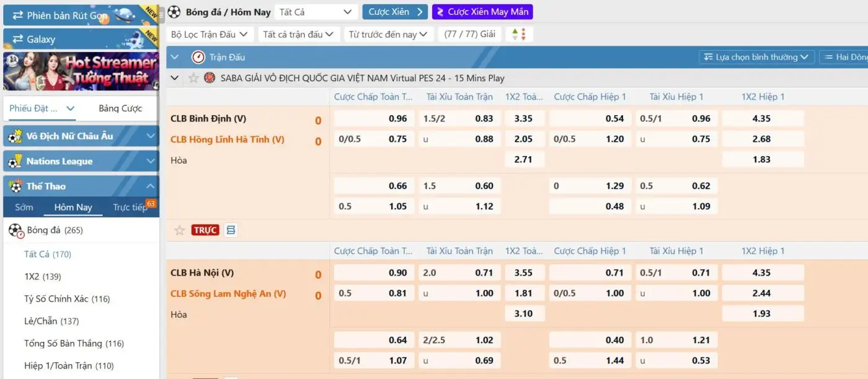This screenshot has width=868, height=379.
Task: Click the clock icon beside Trận Đấu
Action: 198,57
